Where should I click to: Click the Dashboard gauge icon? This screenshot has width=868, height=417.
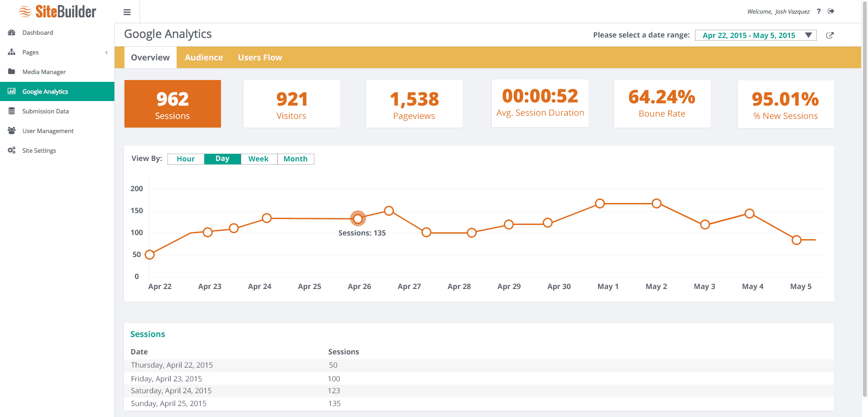click(12, 32)
